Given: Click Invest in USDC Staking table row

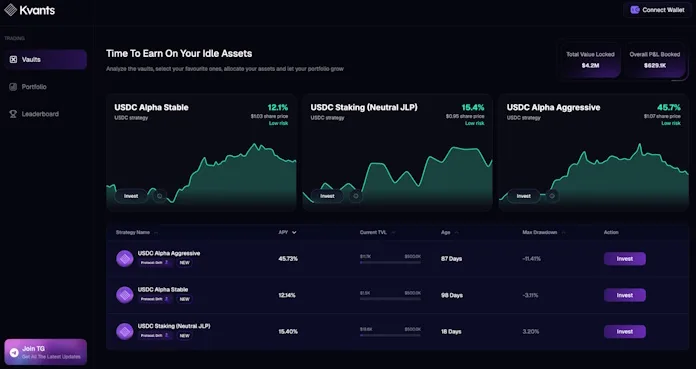Looking at the screenshot, I should [625, 331].
